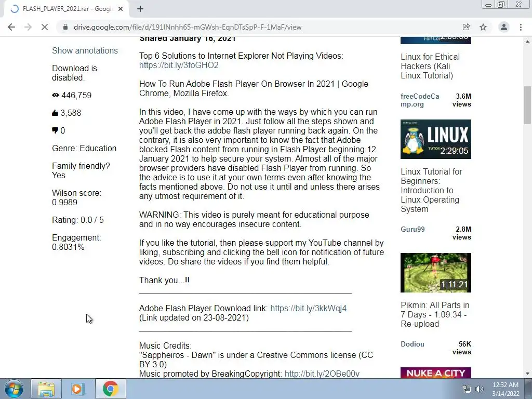This screenshot has width=532, height=399.
Task: Open the volume speaker tray icon
Action: point(480,389)
